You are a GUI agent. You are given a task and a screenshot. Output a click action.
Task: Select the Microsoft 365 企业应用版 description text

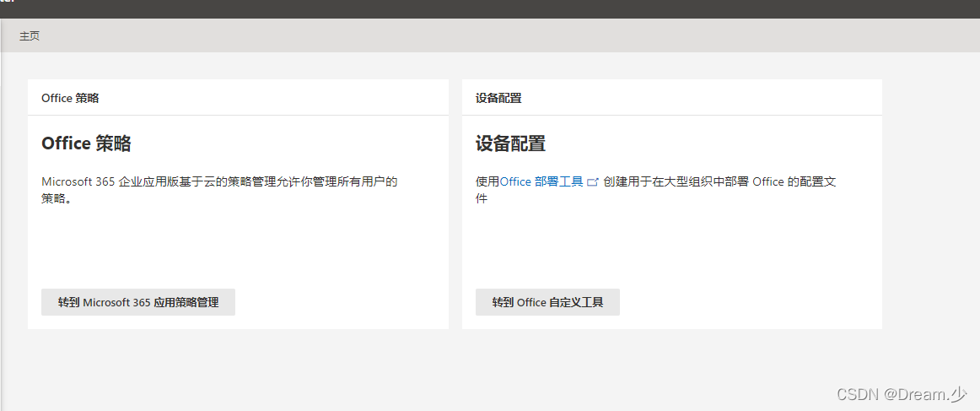tap(219, 190)
